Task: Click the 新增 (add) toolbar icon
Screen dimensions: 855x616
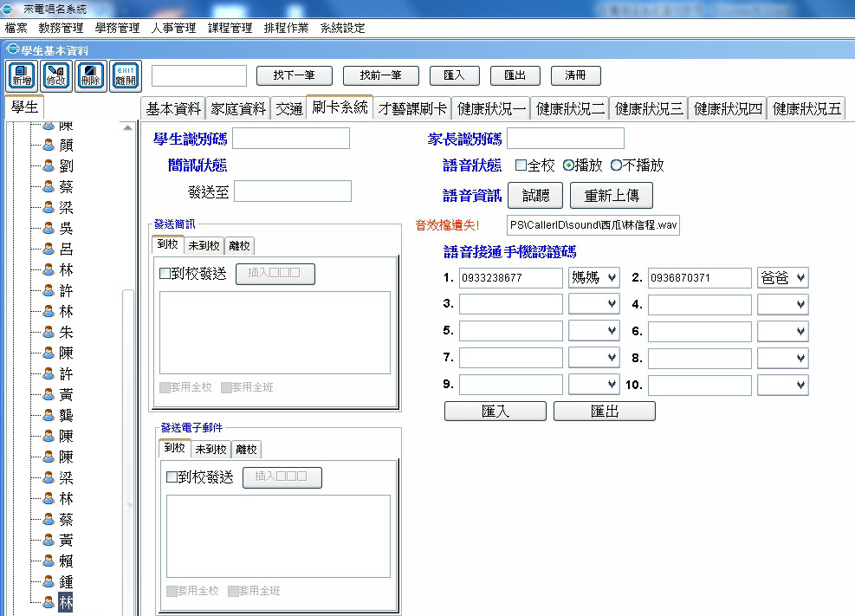Action: (21, 75)
